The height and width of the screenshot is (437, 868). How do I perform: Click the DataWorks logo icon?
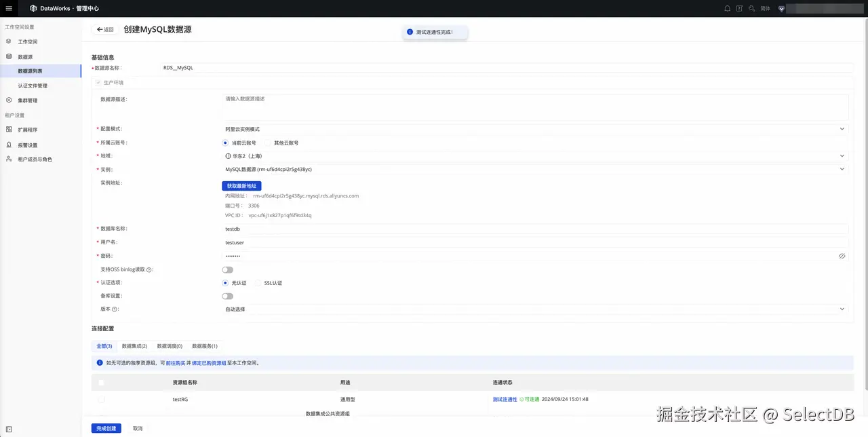click(33, 8)
